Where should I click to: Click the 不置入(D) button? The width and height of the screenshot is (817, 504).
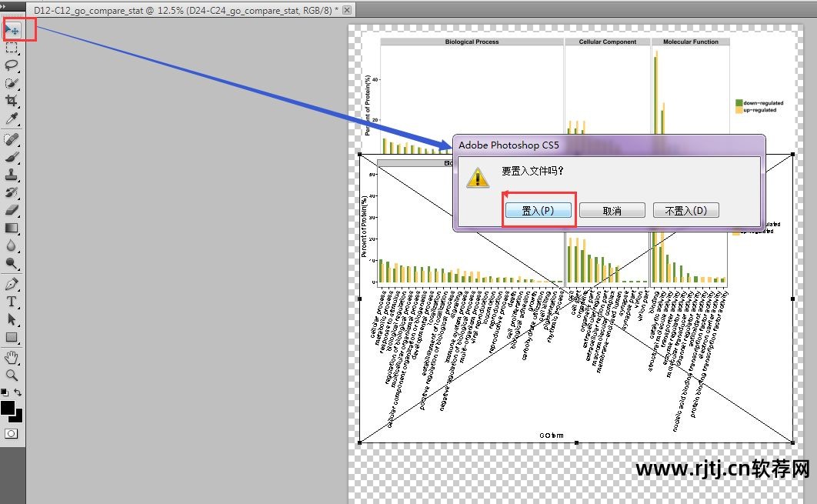point(685,211)
